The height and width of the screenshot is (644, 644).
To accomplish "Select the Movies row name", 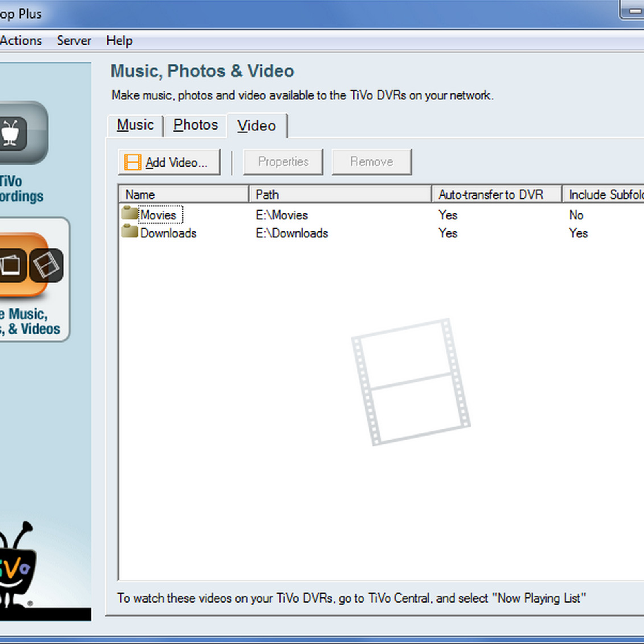I will click(x=159, y=215).
